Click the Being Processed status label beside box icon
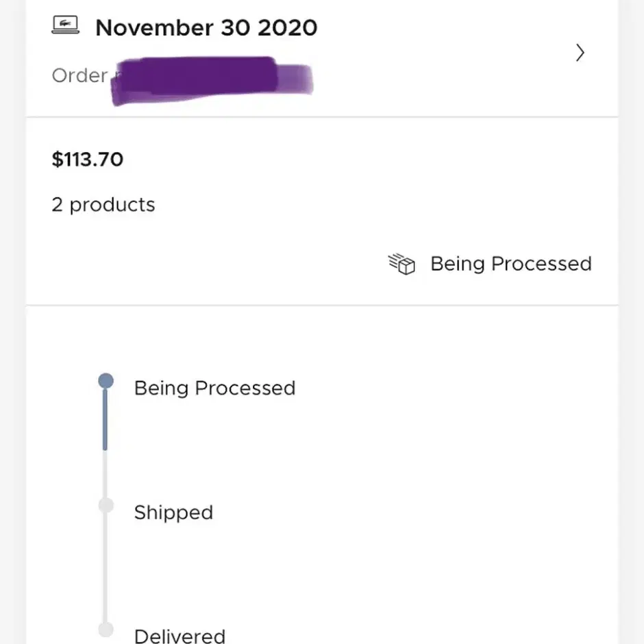Image resolution: width=644 pixels, height=644 pixels. (x=511, y=264)
